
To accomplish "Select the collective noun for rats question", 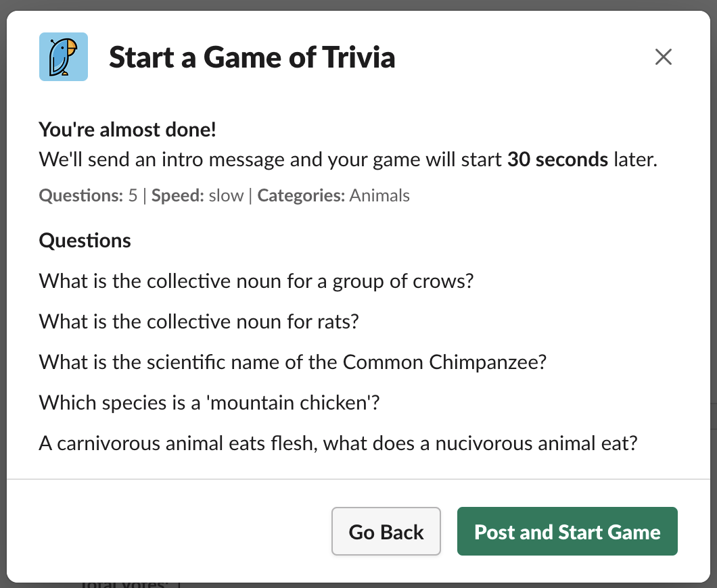I will [199, 322].
